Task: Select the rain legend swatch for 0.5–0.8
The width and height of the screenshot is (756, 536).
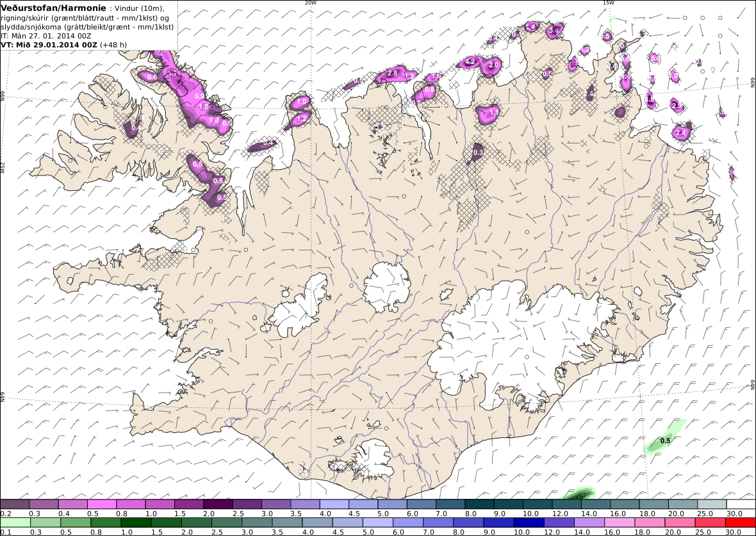Action: click(x=76, y=523)
